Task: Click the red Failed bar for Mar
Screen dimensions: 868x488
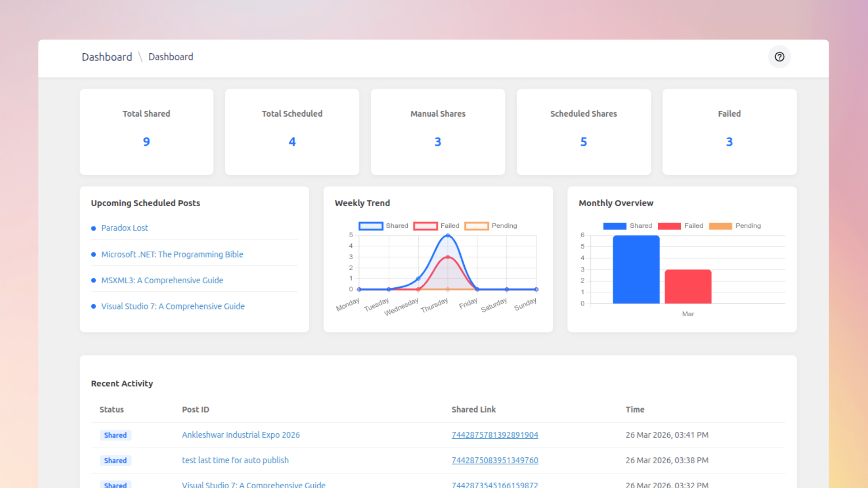Action: coord(688,287)
